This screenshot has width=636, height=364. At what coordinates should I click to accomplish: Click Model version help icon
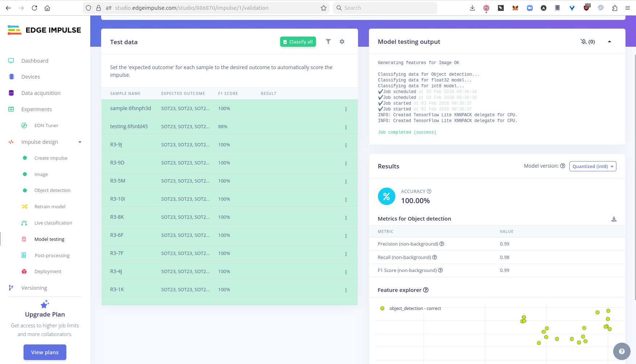[563, 166]
